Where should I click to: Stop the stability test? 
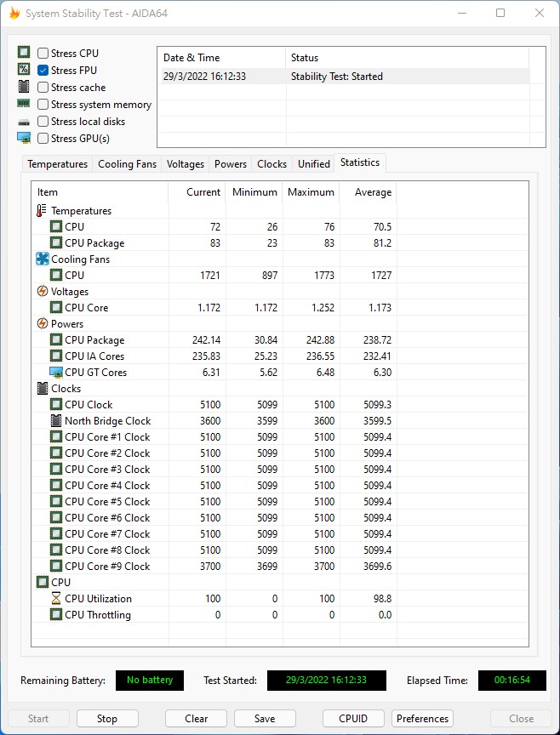click(x=107, y=719)
